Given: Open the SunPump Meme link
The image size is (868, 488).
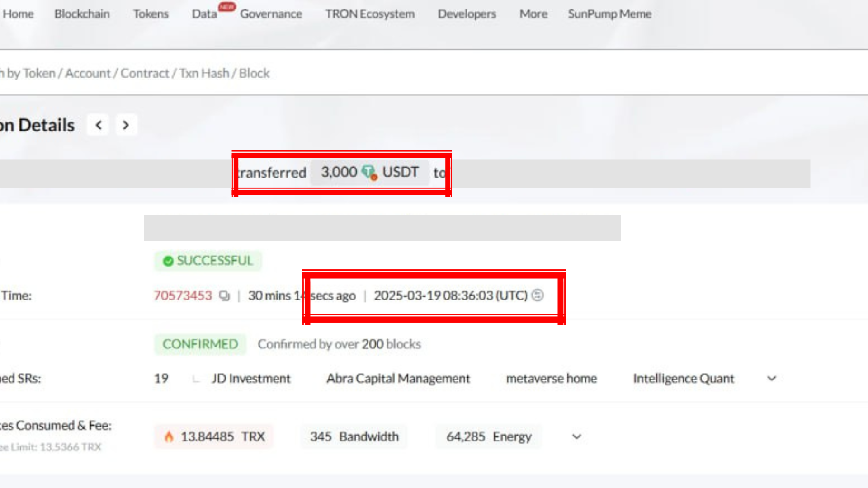Looking at the screenshot, I should coord(609,14).
